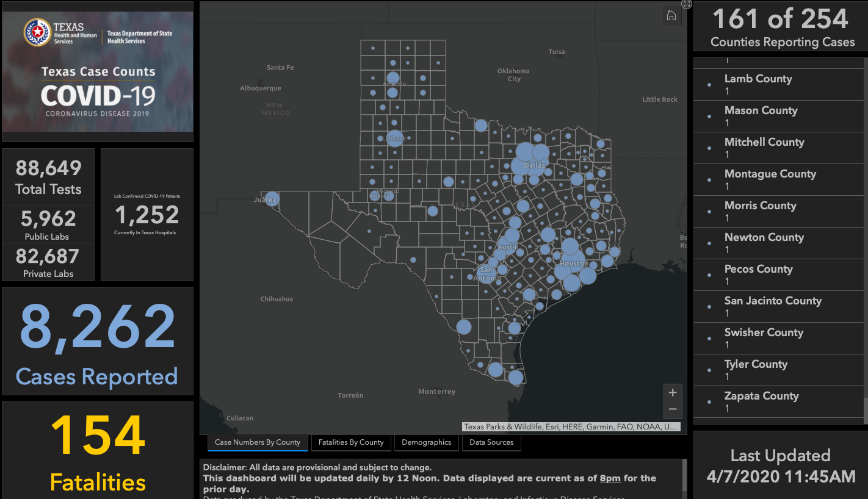This screenshot has height=499, width=868.
Task: Select the Lubbock case bubble on the map
Action: [x=395, y=138]
